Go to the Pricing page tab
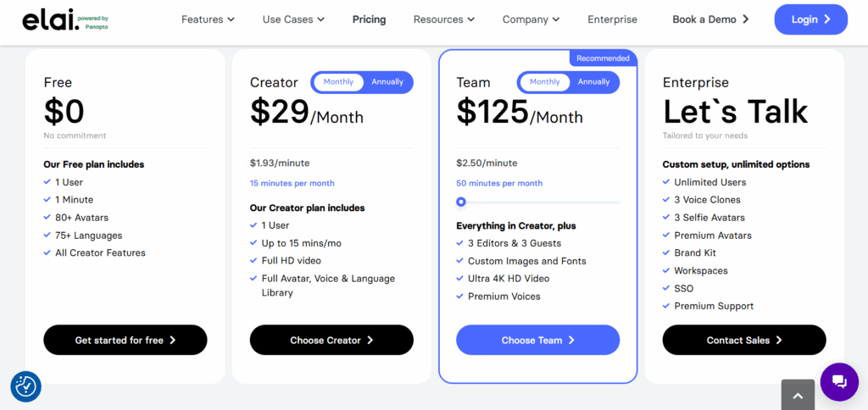Image resolution: width=868 pixels, height=410 pixels. [369, 19]
